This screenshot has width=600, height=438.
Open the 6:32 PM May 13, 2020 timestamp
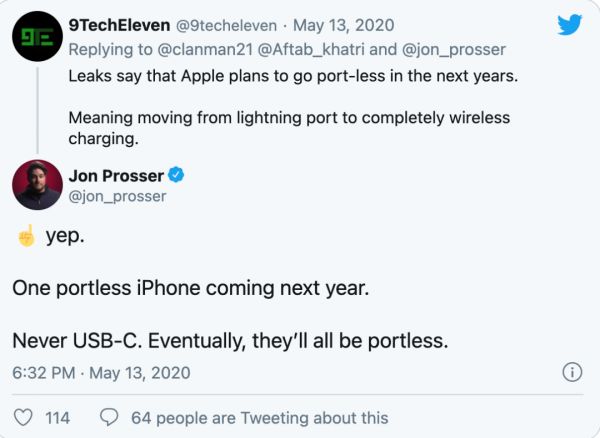[x=100, y=373]
